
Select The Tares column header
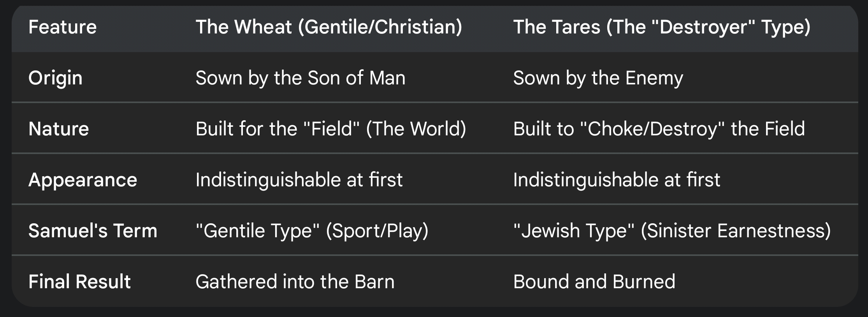point(662,27)
